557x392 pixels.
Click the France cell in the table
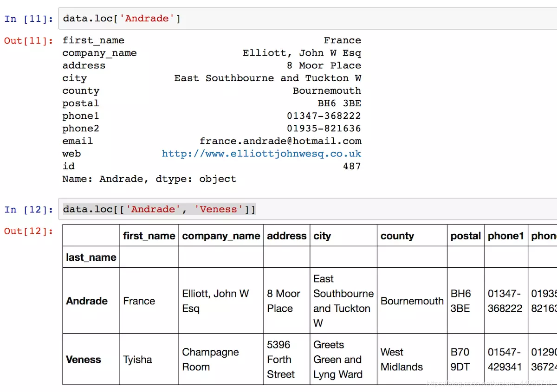[149, 301]
